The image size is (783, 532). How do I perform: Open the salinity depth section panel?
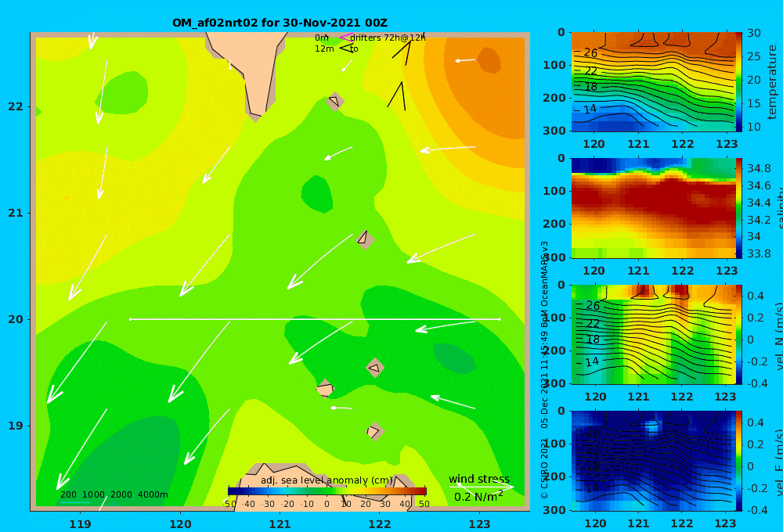(x=653, y=208)
